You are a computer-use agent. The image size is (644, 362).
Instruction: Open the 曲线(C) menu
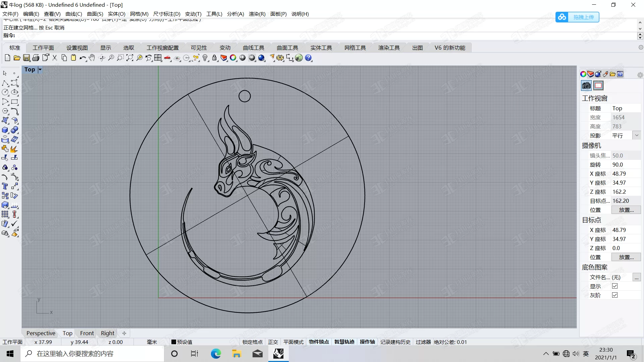pyautogui.click(x=73, y=14)
